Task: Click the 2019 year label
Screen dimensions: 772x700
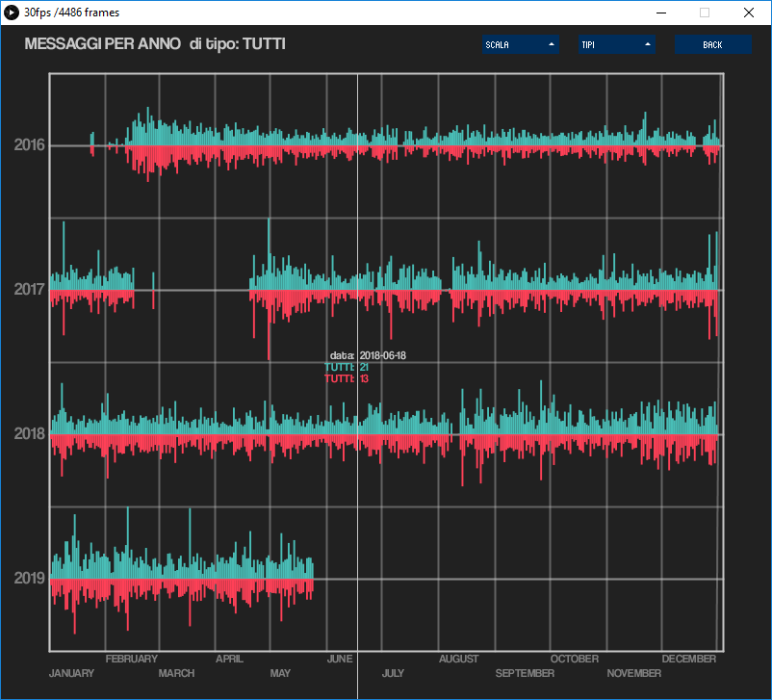Action: (29, 579)
